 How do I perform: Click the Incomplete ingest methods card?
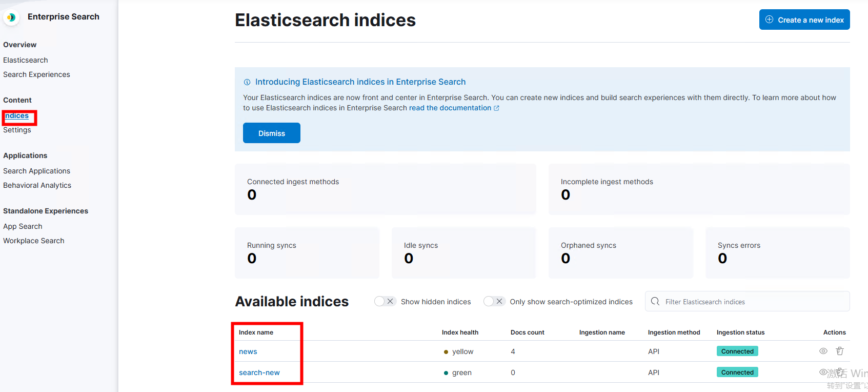[x=699, y=189]
